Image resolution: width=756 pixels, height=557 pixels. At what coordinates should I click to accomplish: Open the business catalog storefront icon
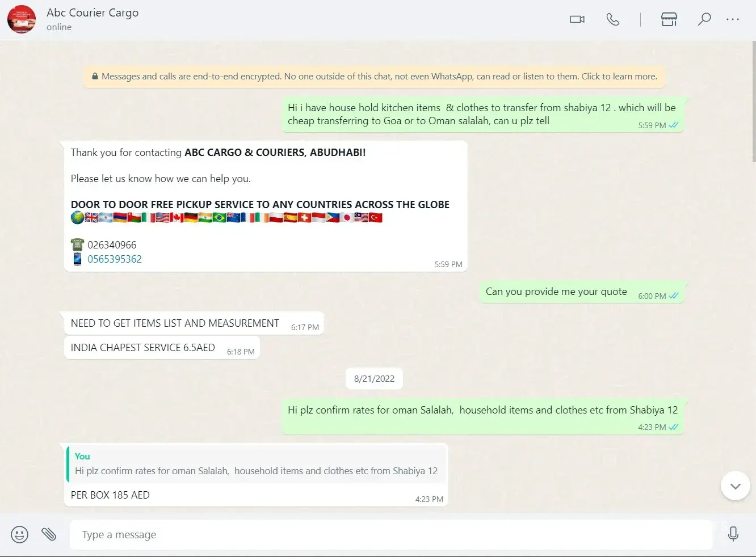click(x=669, y=19)
